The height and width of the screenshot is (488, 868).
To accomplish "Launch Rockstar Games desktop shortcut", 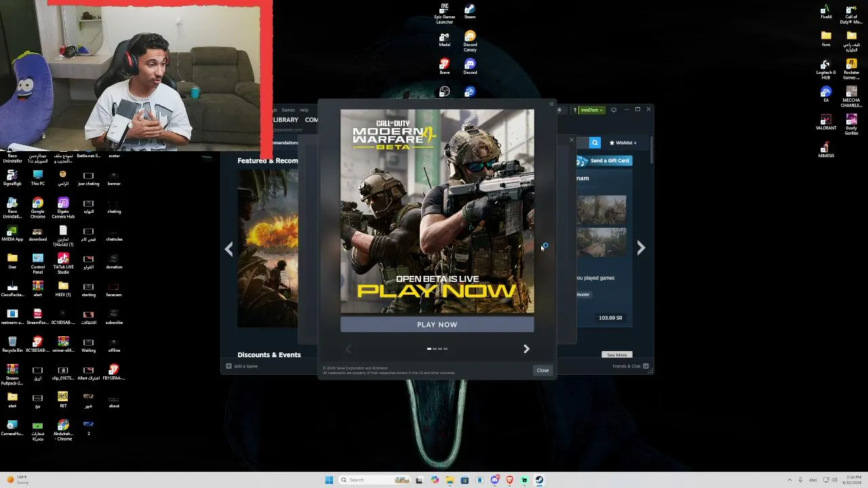I will (851, 69).
